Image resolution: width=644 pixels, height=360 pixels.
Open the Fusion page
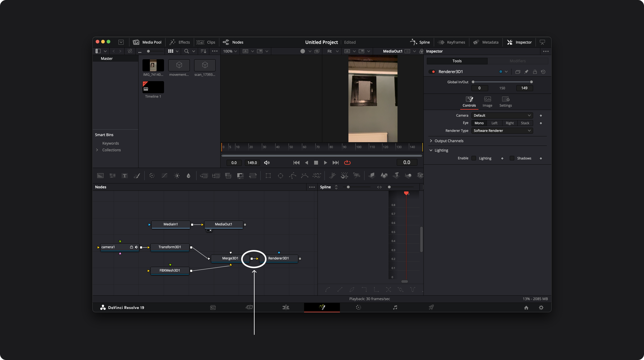[322, 307]
